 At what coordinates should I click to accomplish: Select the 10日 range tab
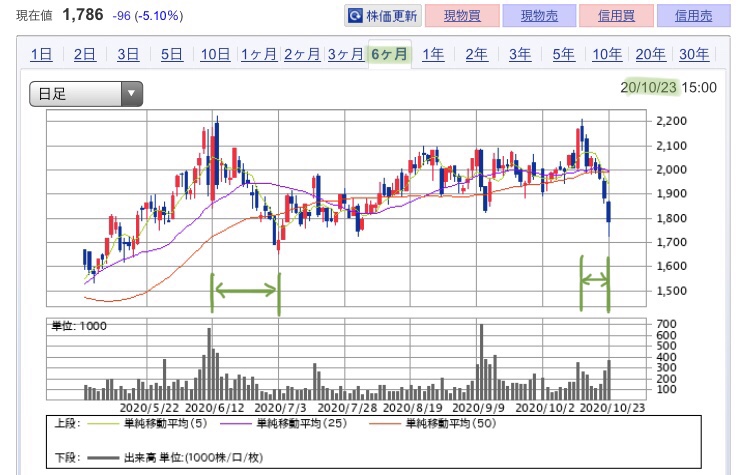point(215,55)
